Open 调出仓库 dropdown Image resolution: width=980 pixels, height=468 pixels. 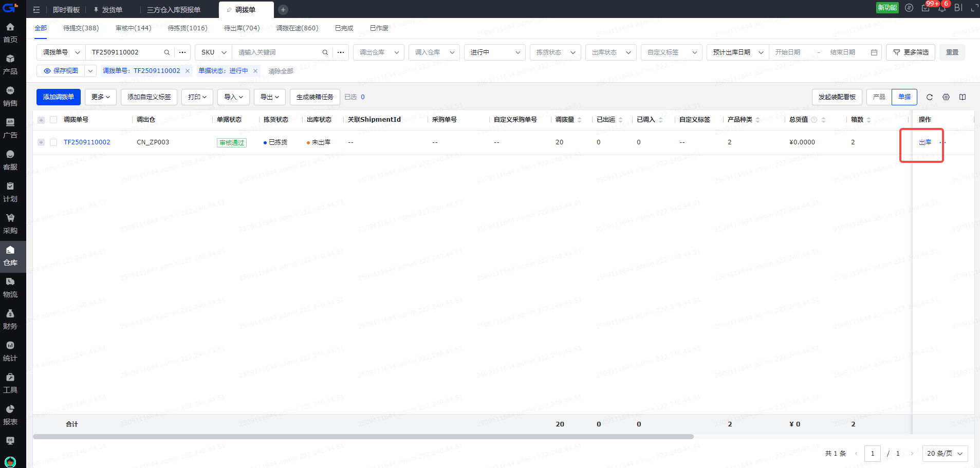pyautogui.click(x=379, y=52)
